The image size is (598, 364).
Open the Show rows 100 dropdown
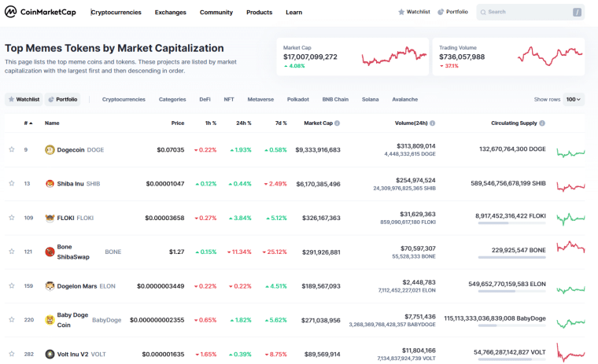[573, 100]
